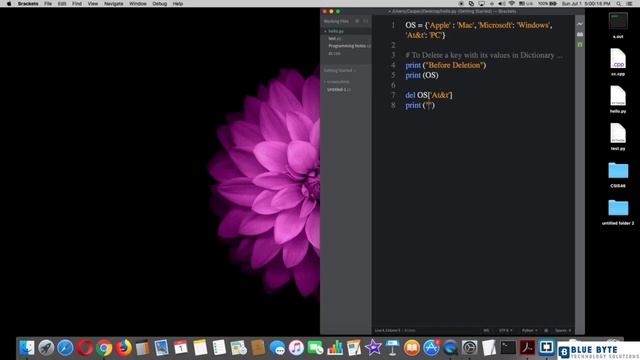The image size is (640, 360).
Task: Click the cursor position text in status bar
Action: [388, 330]
